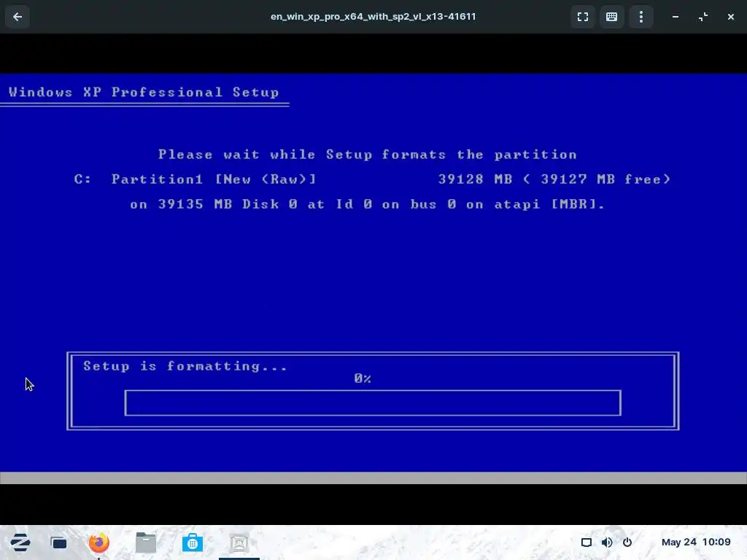Go back using the arrow button
This screenshot has height=560, width=747.
(18, 17)
